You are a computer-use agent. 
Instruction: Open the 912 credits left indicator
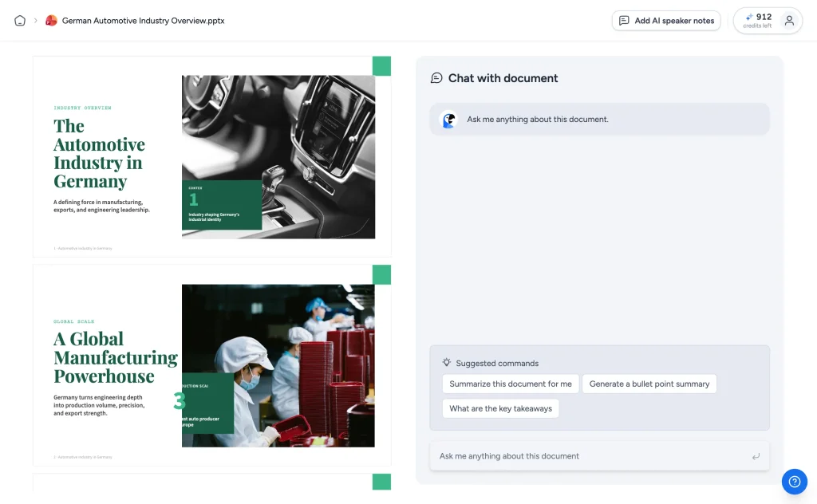pos(758,21)
